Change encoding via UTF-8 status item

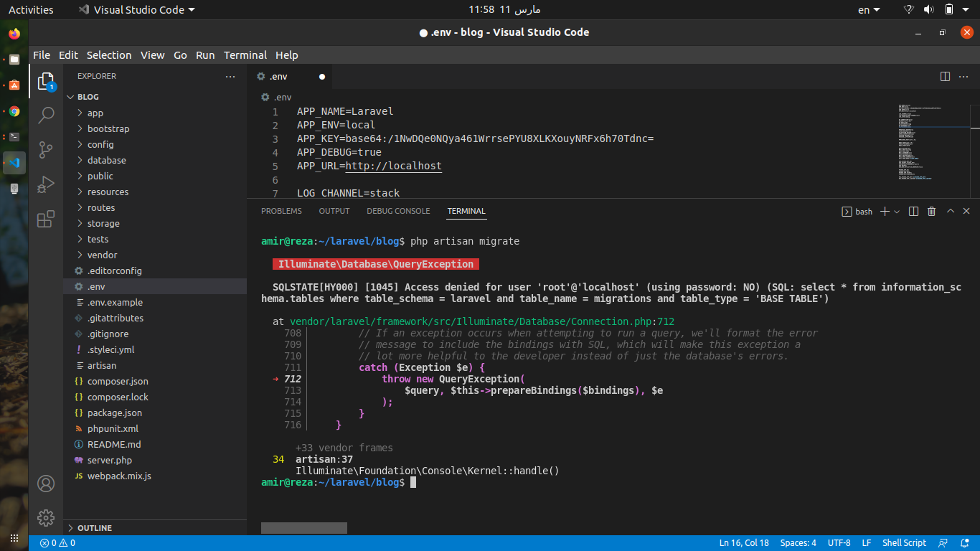[839, 543]
